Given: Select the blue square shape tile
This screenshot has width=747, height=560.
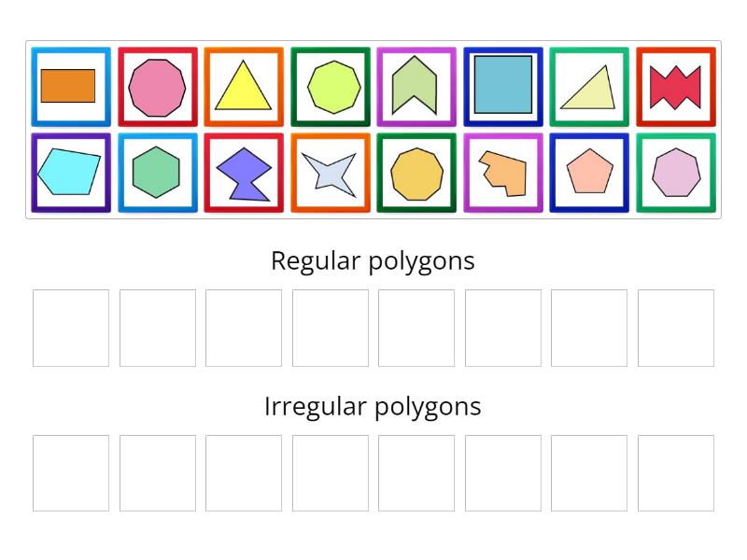Looking at the screenshot, I should click(502, 85).
